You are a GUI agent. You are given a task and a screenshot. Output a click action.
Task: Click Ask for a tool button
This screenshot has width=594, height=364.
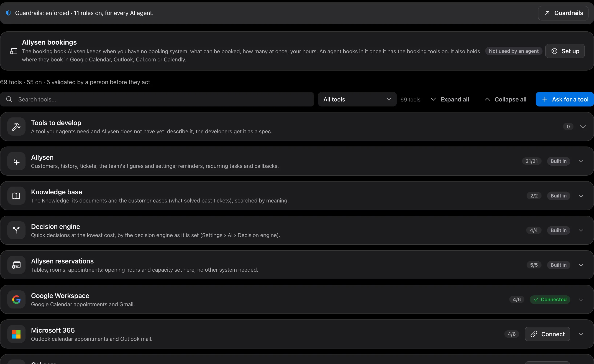[x=565, y=99]
